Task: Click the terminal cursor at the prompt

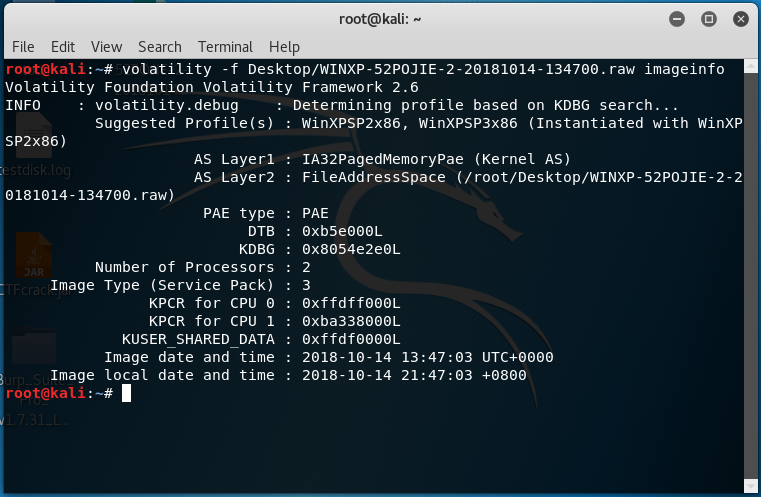Action: (126, 393)
